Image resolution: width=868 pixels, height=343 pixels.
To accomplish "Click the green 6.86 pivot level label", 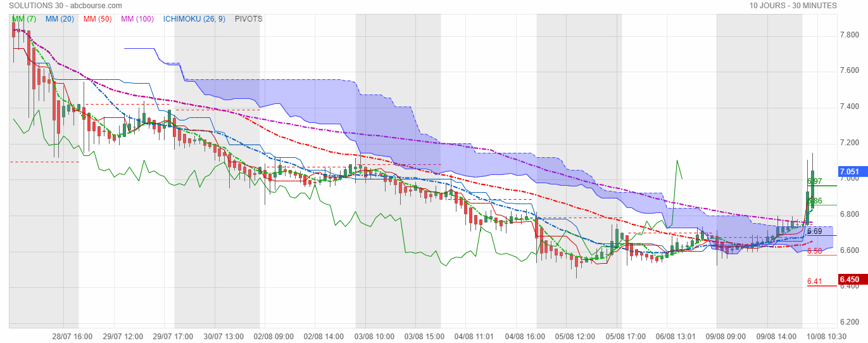I will tap(814, 201).
